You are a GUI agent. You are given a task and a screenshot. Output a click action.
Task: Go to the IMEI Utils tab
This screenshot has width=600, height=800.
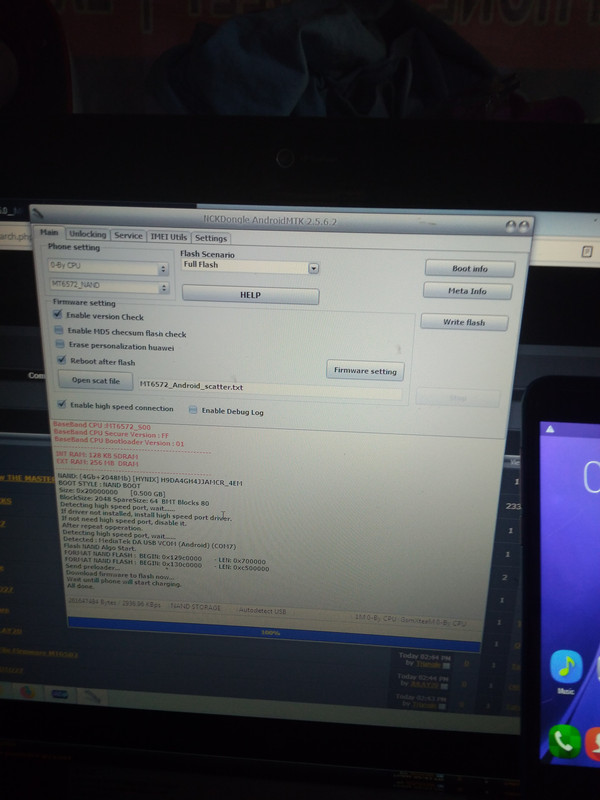point(168,237)
